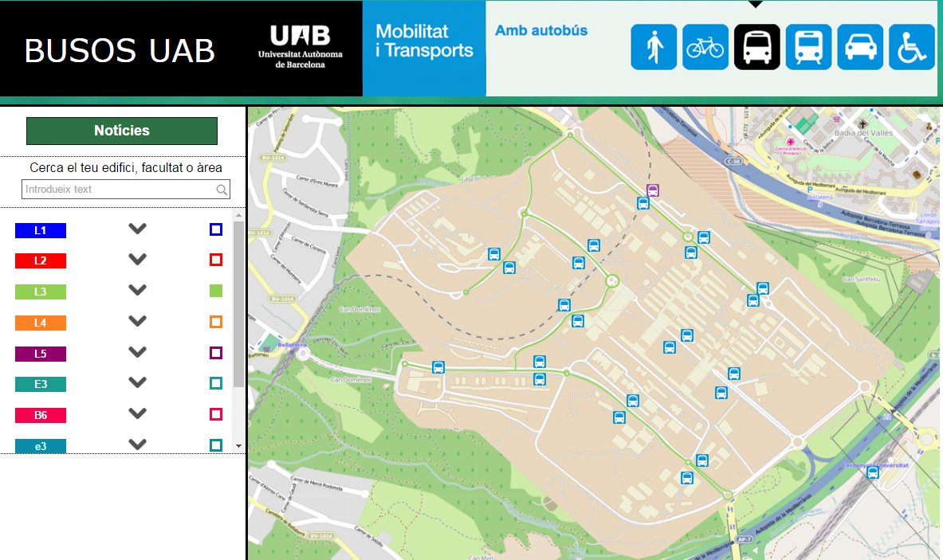Toggle the L3 line checkbox off
Image resolution: width=943 pixels, height=560 pixels.
tap(215, 292)
